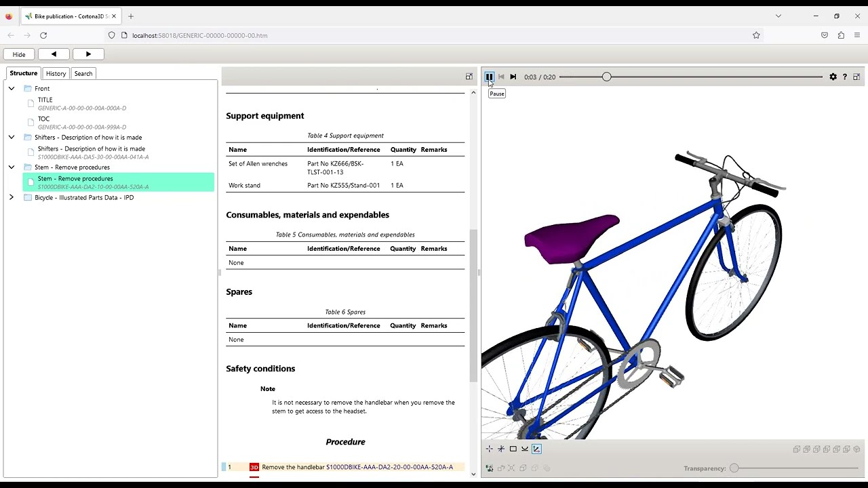The image size is (868, 488).
Task: Collapse the Front folder
Action: pyautogui.click(x=12, y=89)
